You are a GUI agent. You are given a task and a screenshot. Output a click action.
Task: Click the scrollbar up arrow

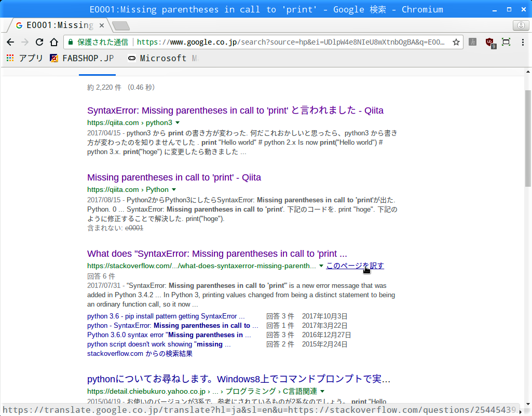(x=528, y=72)
